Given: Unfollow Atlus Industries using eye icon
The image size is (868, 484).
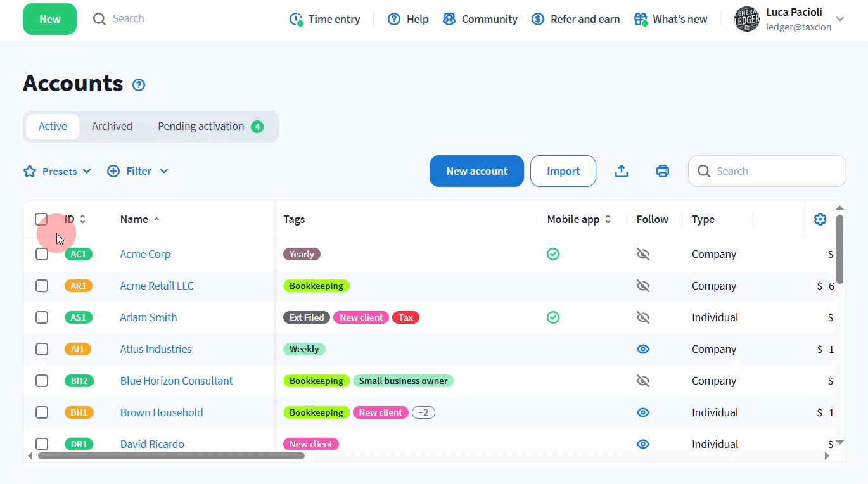Looking at the screenshot, I should pyautogui.click(x=642, y=349).
